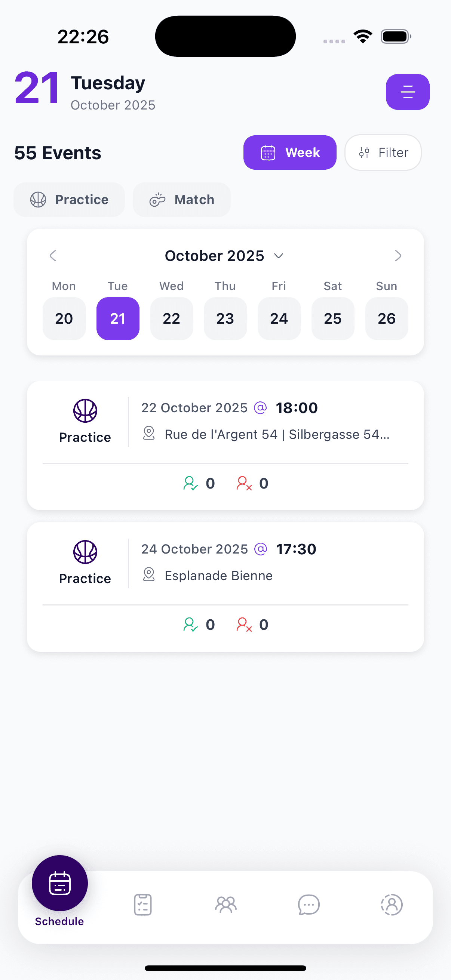Image resolution: width=451 pixels, height=980 pixels.
Task: Select Wednesday 22 in the week strip
Action: point(172,318)
